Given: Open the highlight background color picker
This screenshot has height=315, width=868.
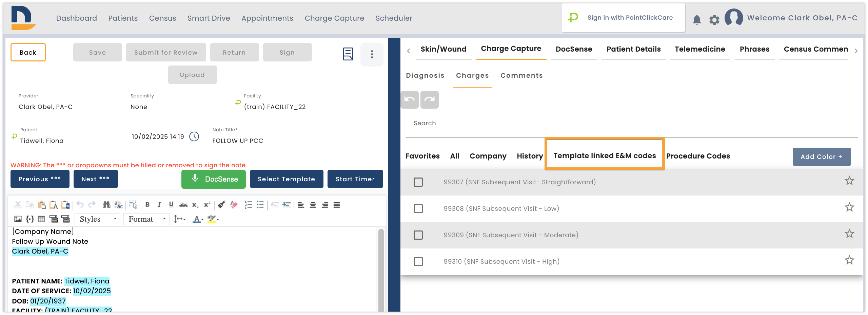Looking at the screenshot, I should pos(213,219).
